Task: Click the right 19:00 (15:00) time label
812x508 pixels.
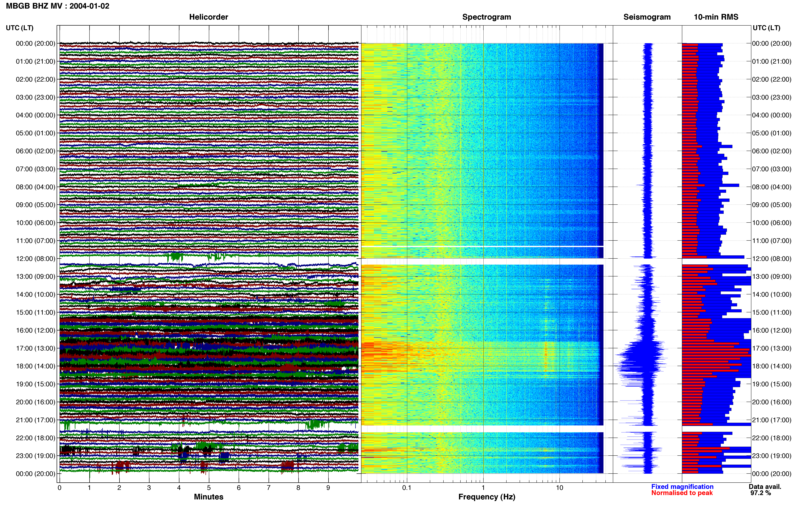Action: (772, 384)
